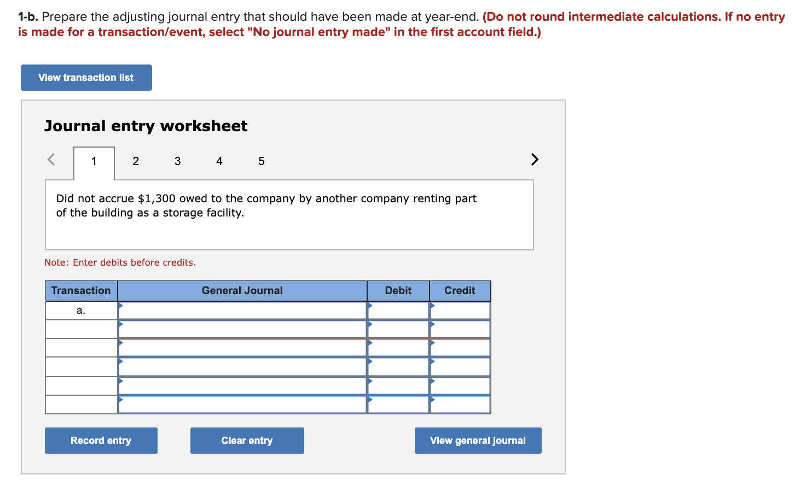Click the transaction label a. cell
The image size is (812, 504).
coord(81,310)
